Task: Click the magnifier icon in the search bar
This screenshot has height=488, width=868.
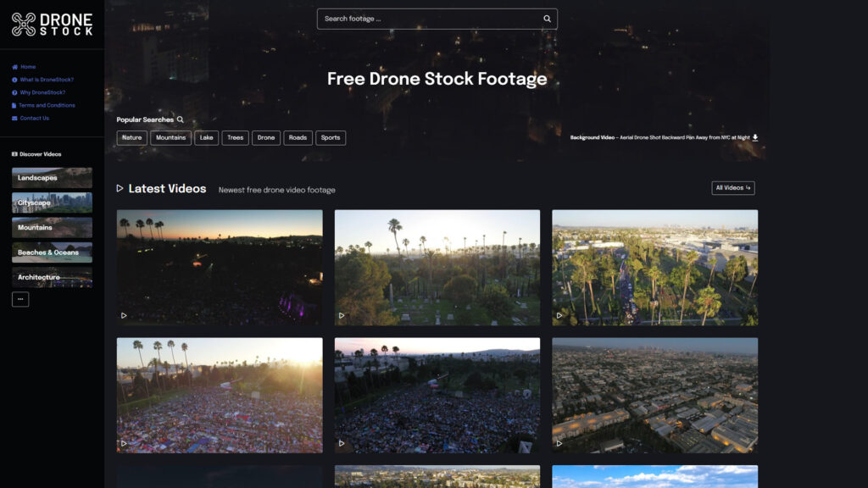Action: point(546,18)
